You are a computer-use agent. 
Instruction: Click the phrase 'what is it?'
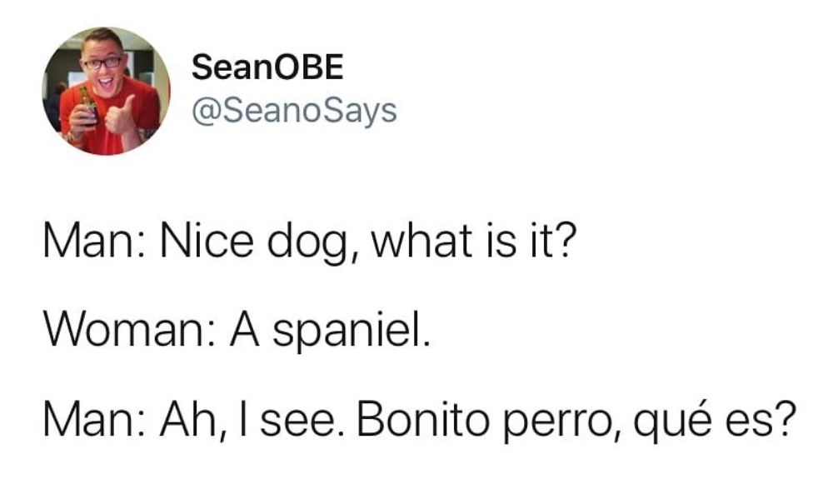point(473,241)
